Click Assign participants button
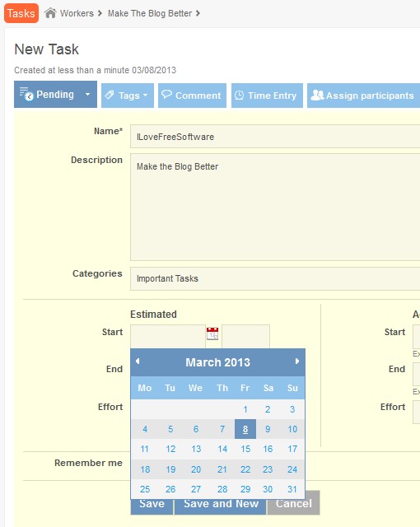The image size is (420, 527). click(x=363, y=96)
